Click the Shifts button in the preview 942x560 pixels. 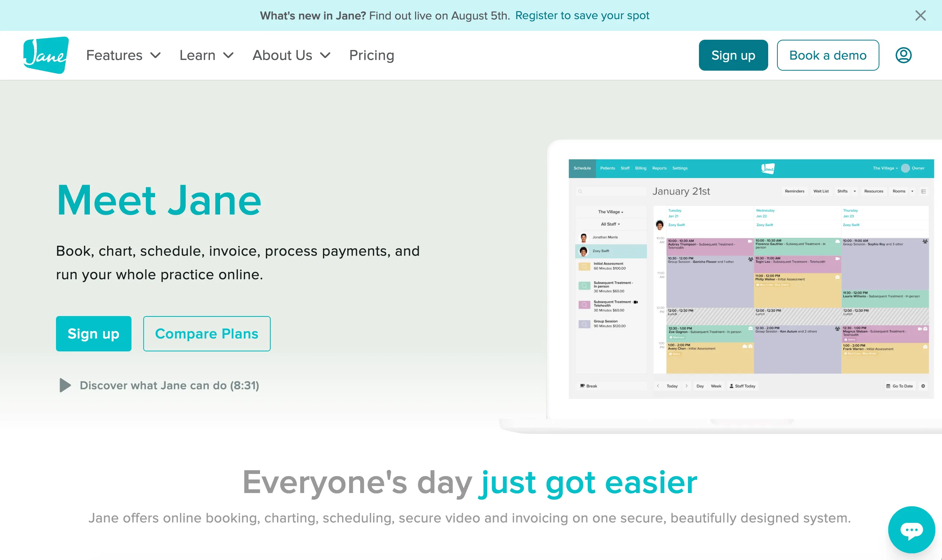click(842, 191)
